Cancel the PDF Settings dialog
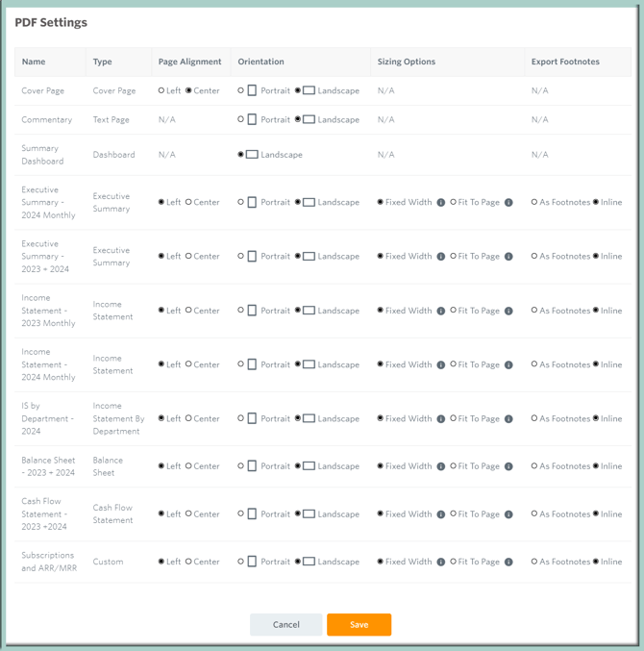Image resolution: width=644 pixels, height=651 pixels. [285, 625]
